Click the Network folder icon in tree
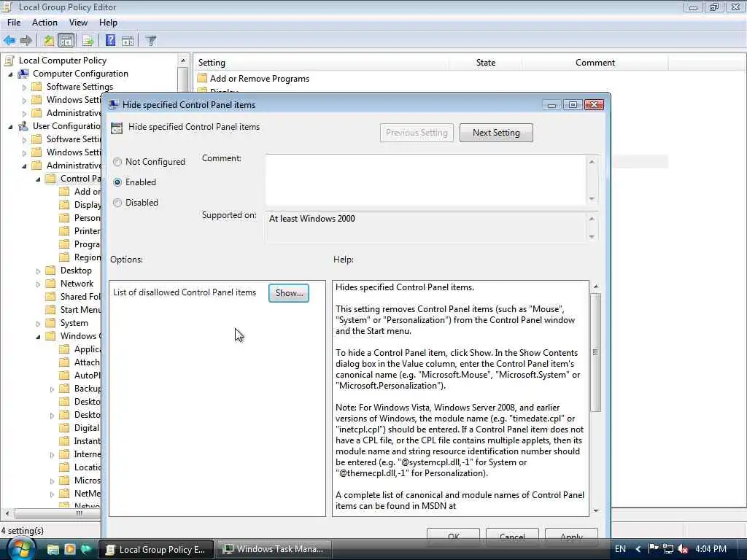 tap(50, 284)
